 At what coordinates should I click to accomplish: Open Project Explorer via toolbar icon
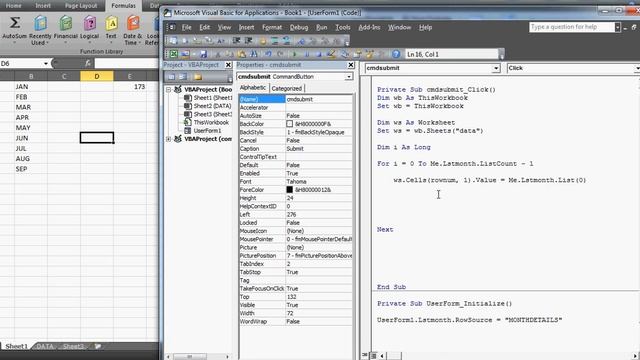pyautogui.click(x=345, y=54)
